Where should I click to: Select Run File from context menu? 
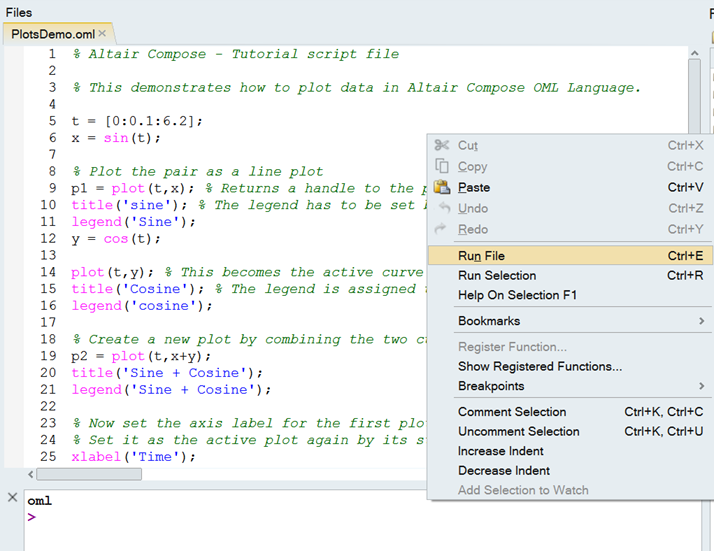click(481, 256)
